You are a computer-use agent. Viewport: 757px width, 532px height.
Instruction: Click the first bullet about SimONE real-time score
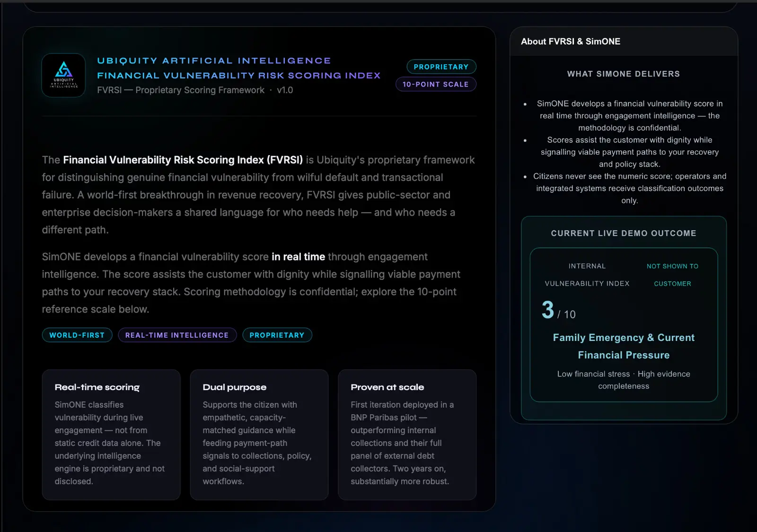[629, 115]
